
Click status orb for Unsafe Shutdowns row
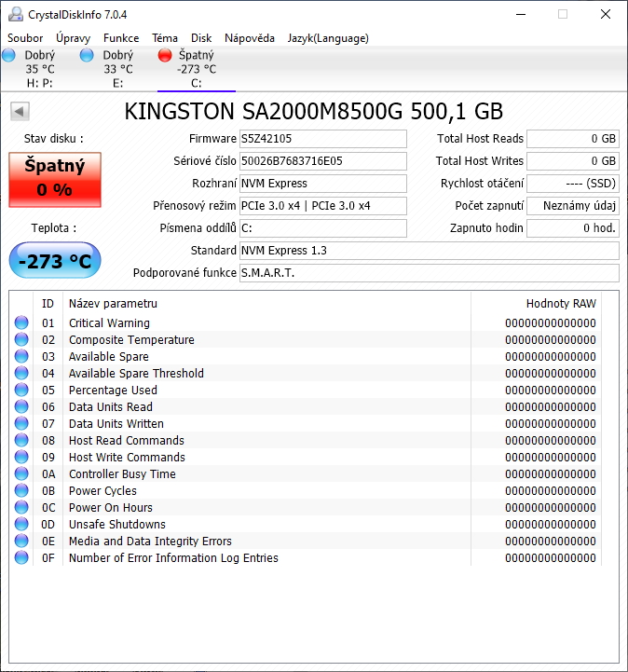point(21,524)
